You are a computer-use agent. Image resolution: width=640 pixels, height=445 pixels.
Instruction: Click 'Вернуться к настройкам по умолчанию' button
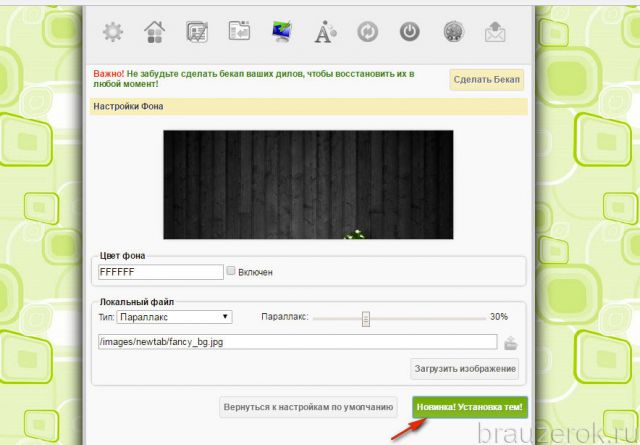point(308,407)
